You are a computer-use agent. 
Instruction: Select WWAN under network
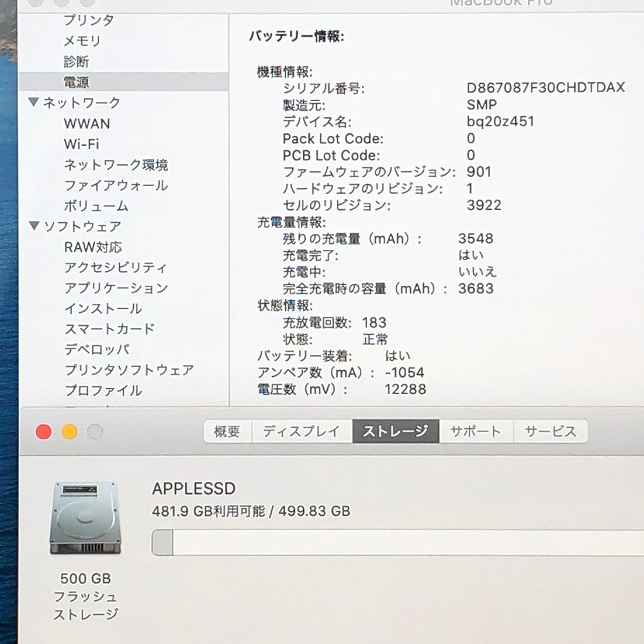click(87, 124)
